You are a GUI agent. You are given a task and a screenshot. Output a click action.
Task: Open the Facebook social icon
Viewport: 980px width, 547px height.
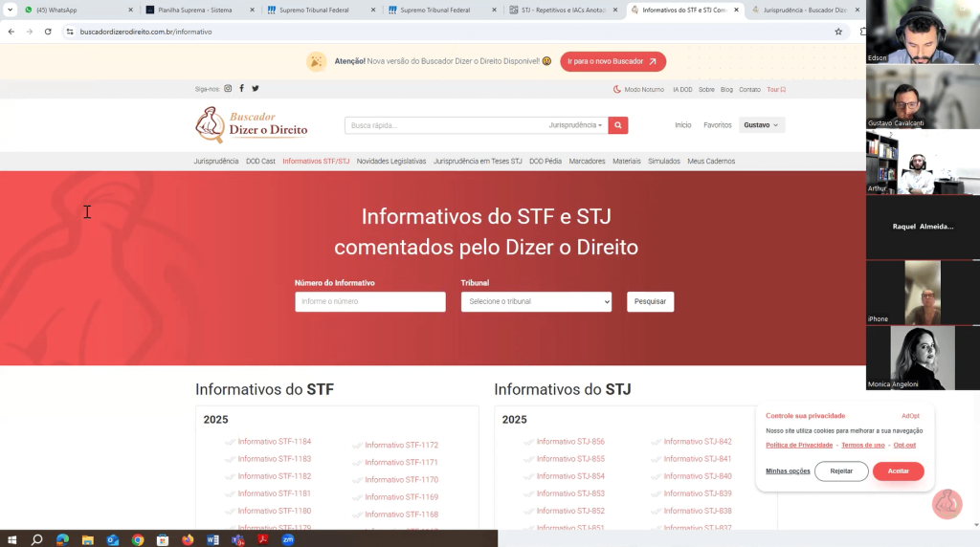[x=242, y=89]
